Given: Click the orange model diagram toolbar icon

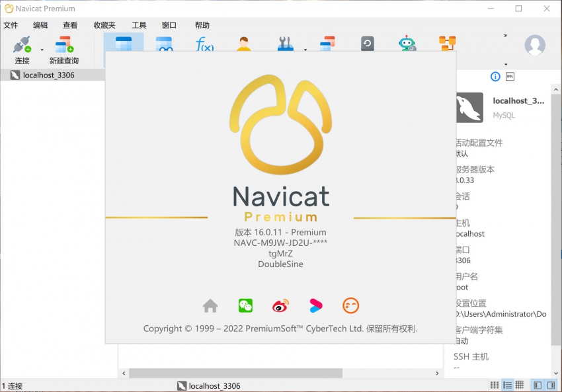Looking at the screenshot, I should tap(447, 44).
